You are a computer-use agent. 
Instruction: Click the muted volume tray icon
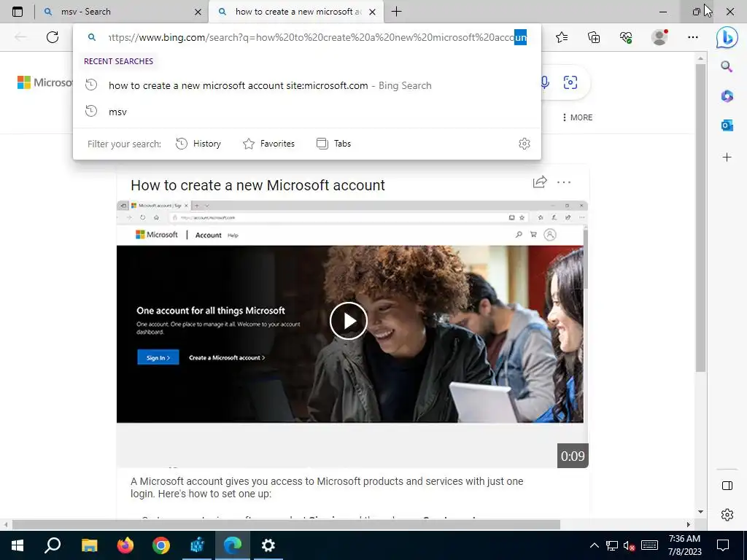coord(630,545)
